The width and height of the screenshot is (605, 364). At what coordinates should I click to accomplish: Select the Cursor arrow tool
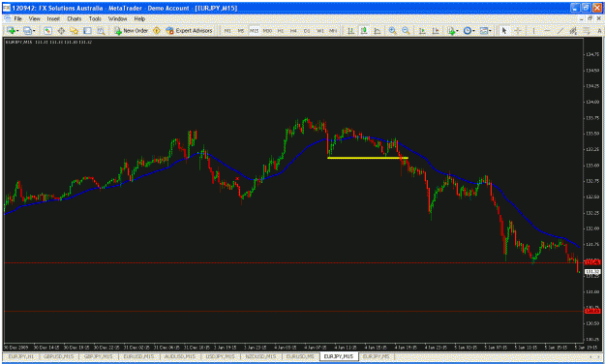[x=504, y=31]
